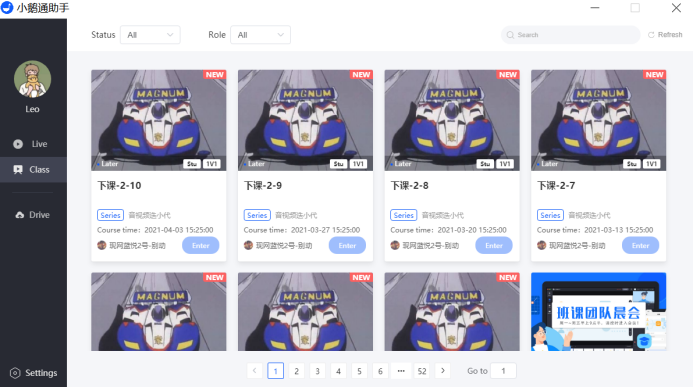This screenshot has height=388, width=693.
Task: Open Drive from the sidebar
Action: (x=33, y=215)
